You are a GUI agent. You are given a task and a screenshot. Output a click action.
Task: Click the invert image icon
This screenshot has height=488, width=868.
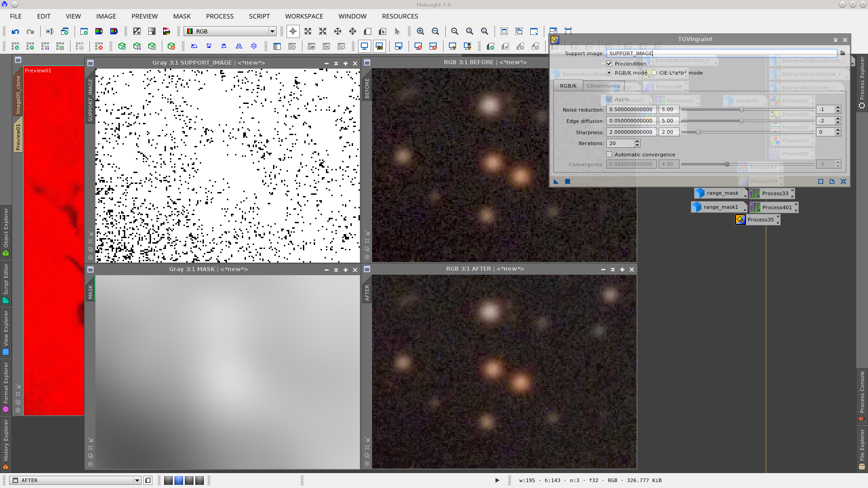[x=137, y=32]
